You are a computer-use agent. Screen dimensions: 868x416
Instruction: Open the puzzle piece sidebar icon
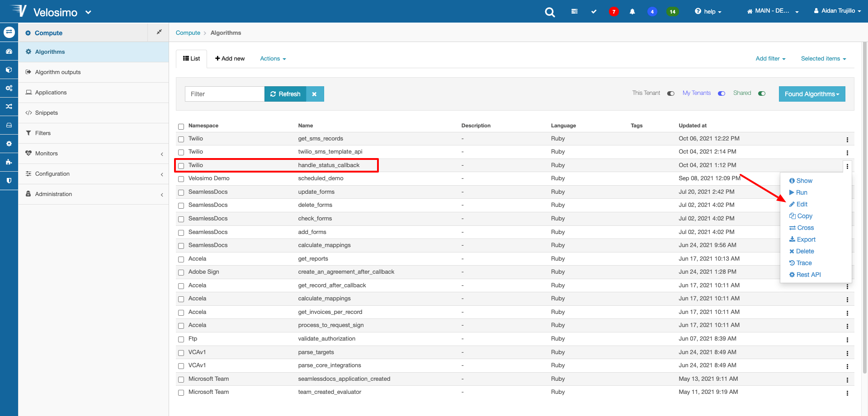9,162
